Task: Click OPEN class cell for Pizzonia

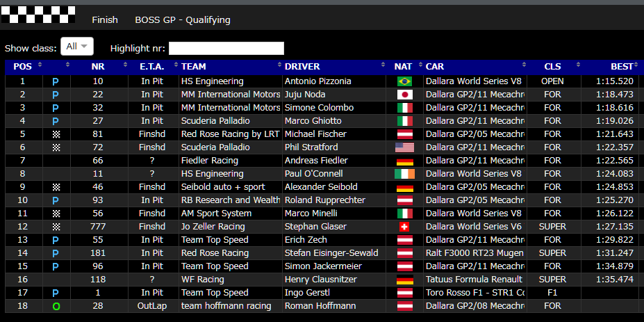Action: click(x=552, y=81)
